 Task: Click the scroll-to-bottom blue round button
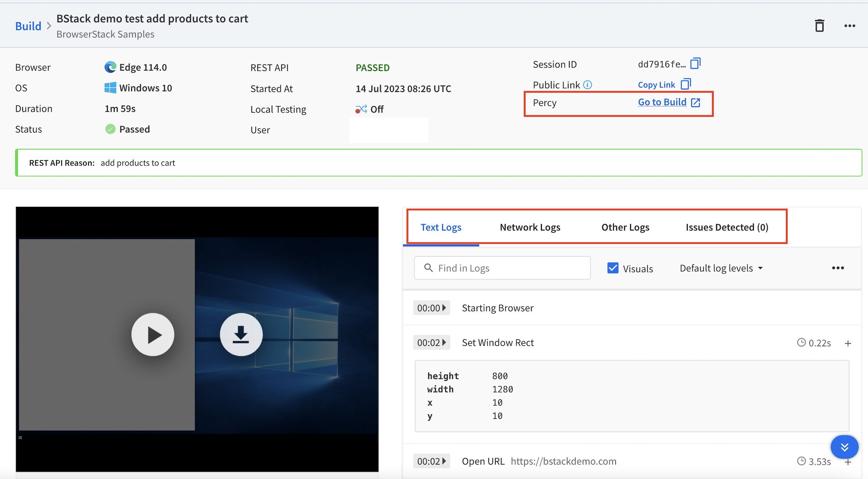click(844, 447)
